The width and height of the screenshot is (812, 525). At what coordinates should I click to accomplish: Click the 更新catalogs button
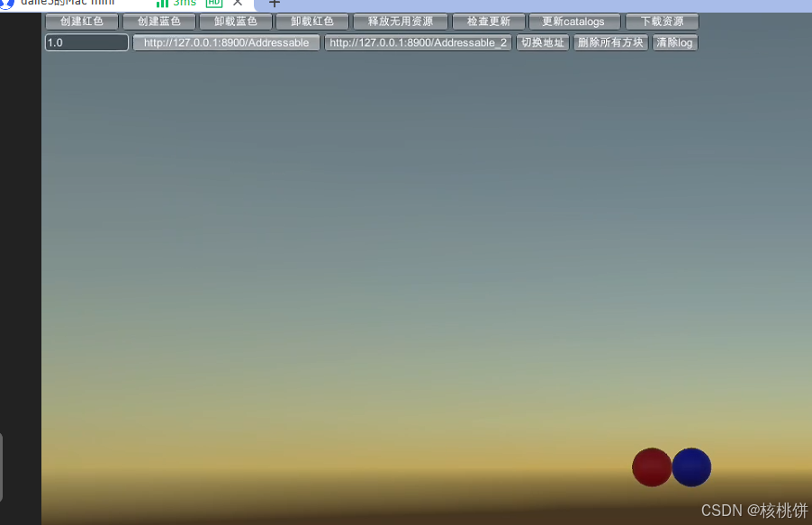click(x=574, y=22)
